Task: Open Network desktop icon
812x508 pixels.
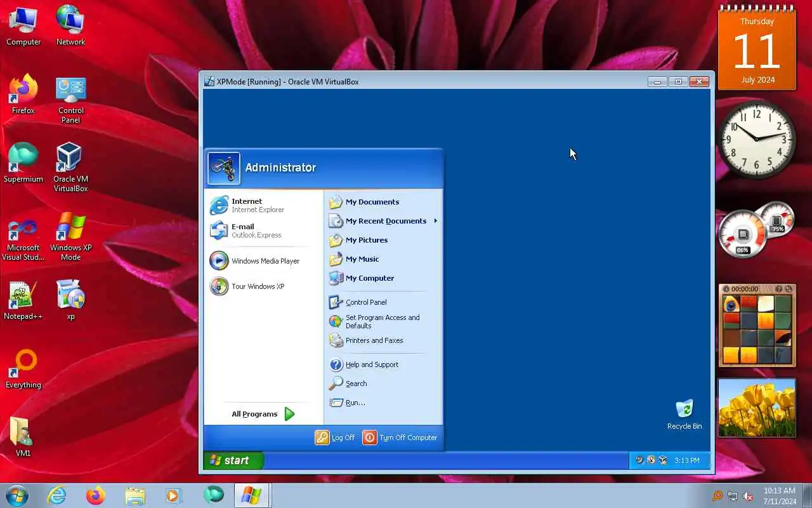Action: [70, 25]
